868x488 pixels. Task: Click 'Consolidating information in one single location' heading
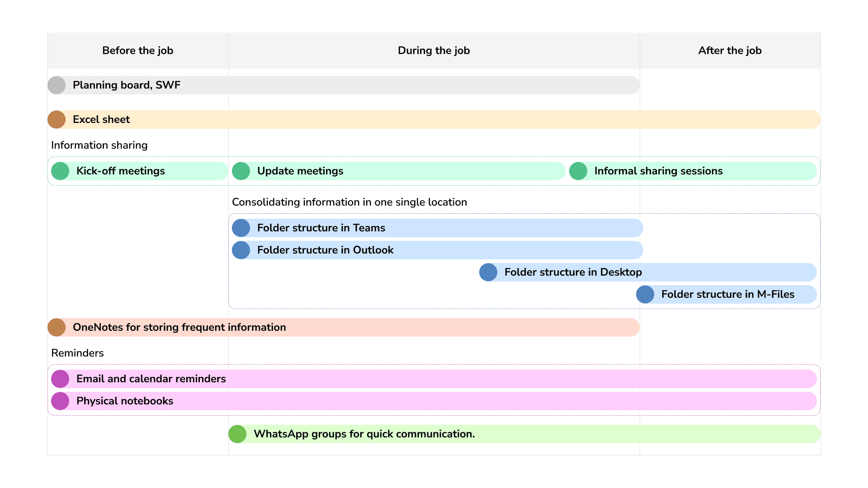tap(349, 202)
